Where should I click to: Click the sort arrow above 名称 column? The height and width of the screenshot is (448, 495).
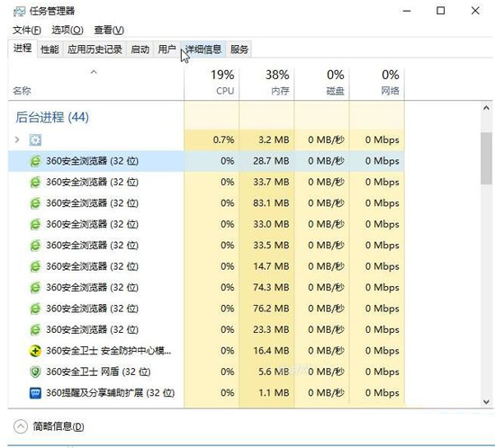click(x=94, y=72)
